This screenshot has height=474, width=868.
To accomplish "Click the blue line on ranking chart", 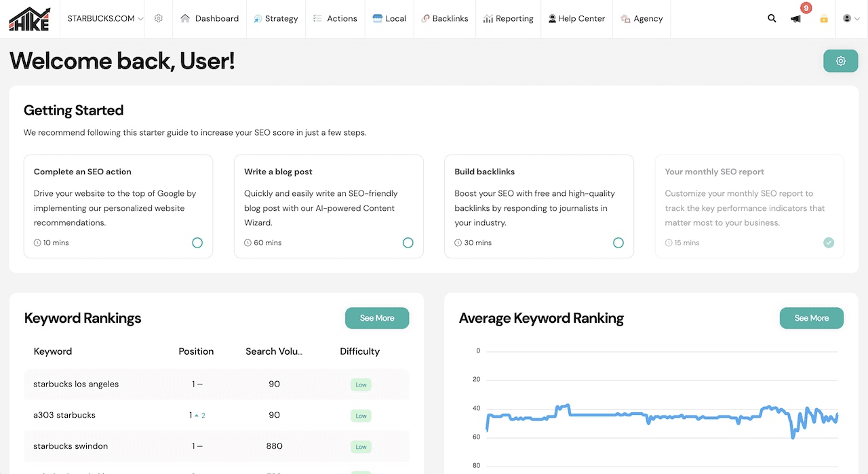I will pyautogui.click(x=610, y=414).
